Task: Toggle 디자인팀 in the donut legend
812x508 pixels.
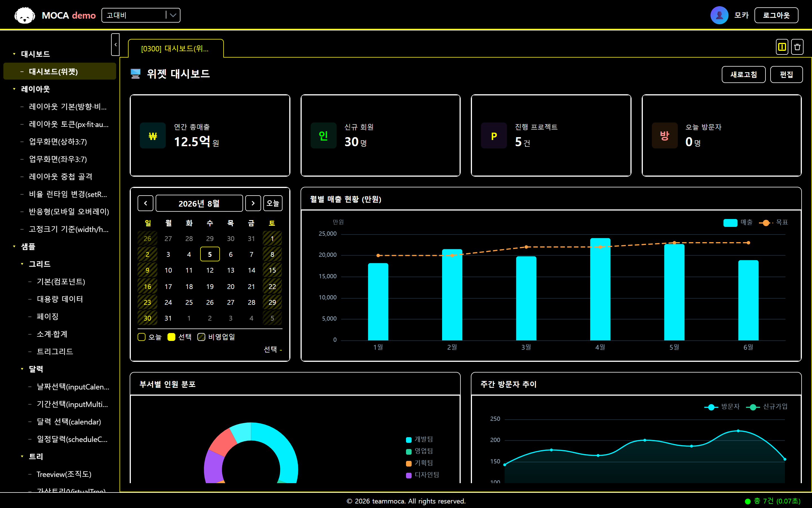Action: pos(422,475)
